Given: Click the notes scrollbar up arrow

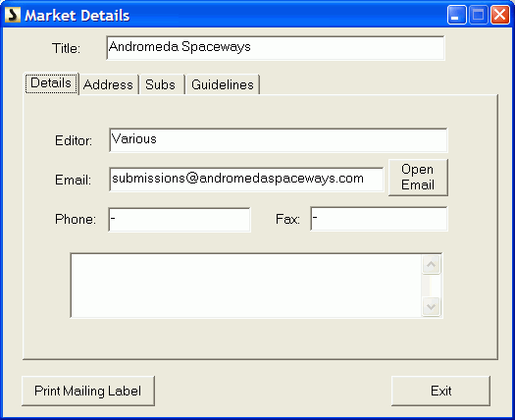Looking at the screenshot, I should 431,265.
